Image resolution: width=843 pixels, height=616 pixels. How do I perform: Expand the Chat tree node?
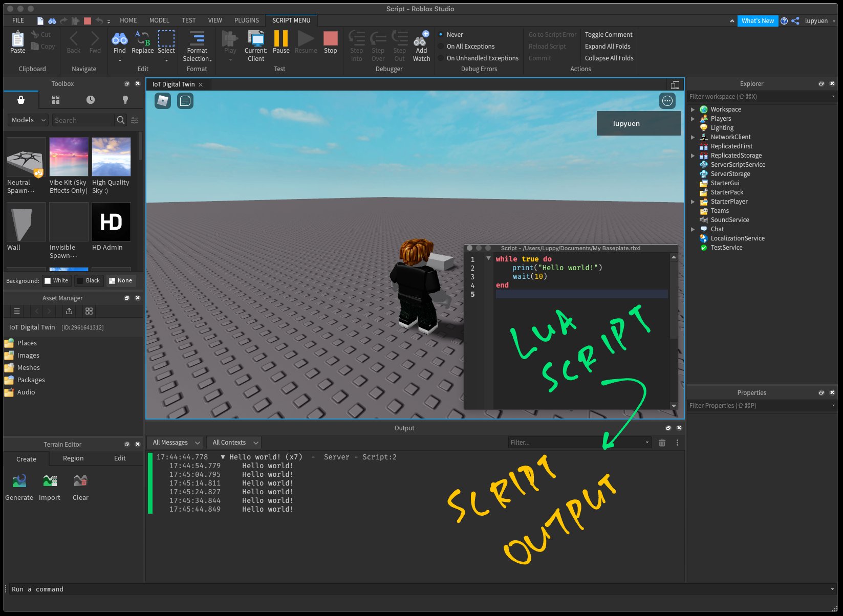point(693,229)
